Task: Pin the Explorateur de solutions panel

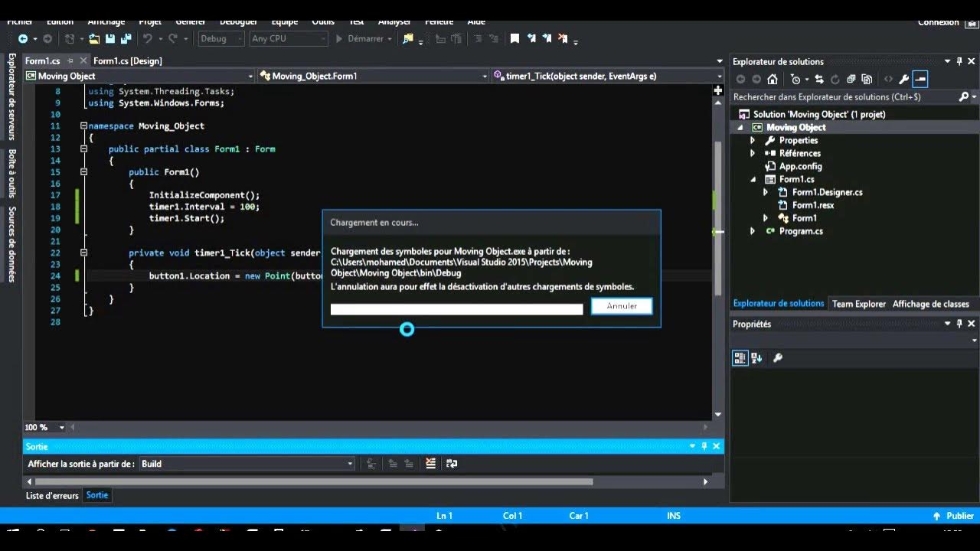Action: 959,61
